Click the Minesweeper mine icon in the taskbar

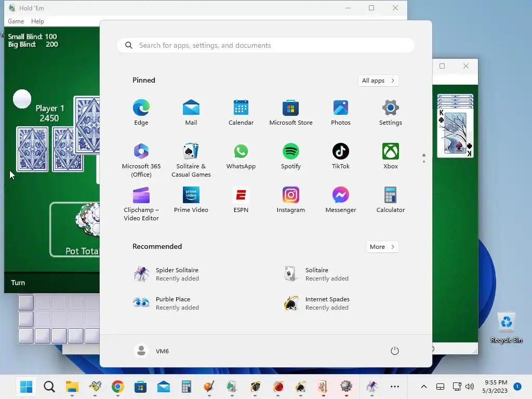point(345,387)
